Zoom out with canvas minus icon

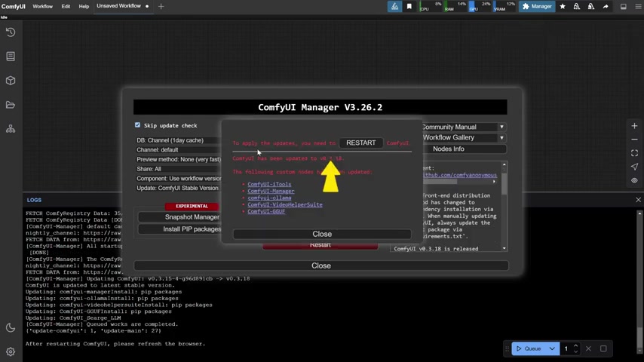[x=634, y=140]
